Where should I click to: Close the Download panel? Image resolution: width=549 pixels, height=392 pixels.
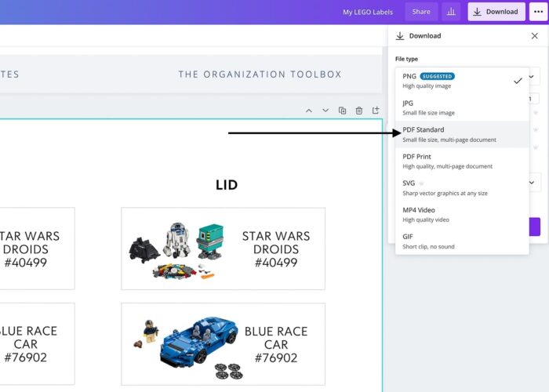(x=534, y=36)
